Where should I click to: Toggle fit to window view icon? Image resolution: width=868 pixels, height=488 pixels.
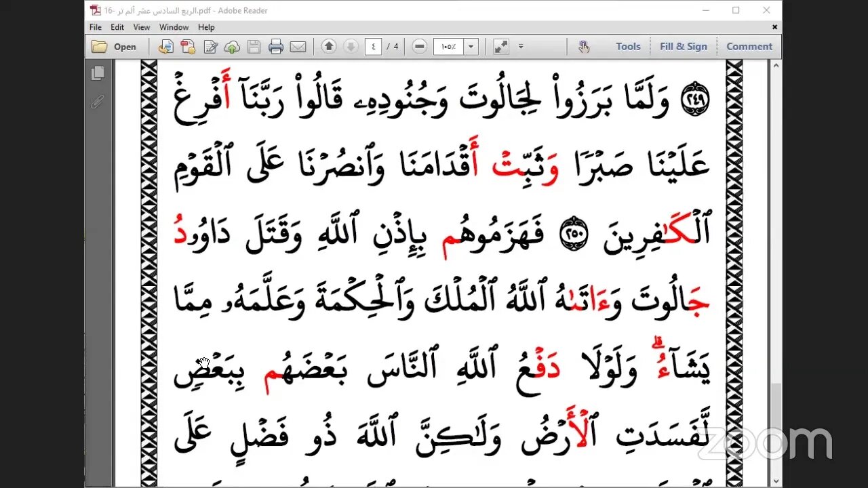tap(501, 47)
